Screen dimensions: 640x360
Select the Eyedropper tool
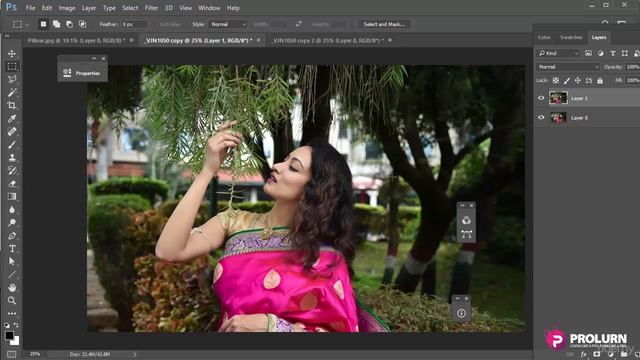(12, 118)
